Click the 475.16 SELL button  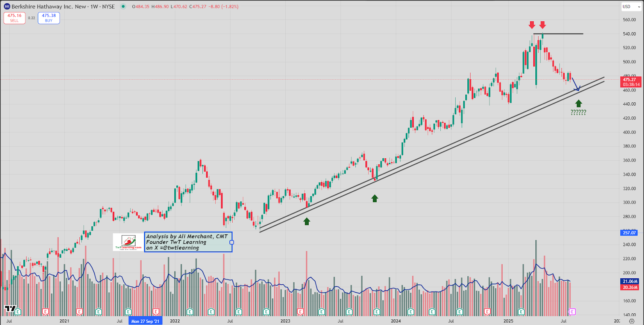point(14,18)
